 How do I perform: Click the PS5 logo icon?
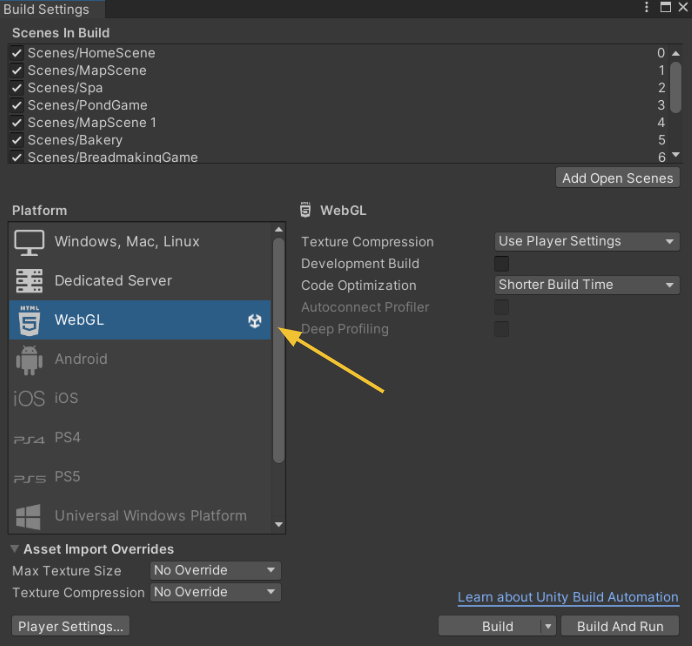click(x=29, y=479)
